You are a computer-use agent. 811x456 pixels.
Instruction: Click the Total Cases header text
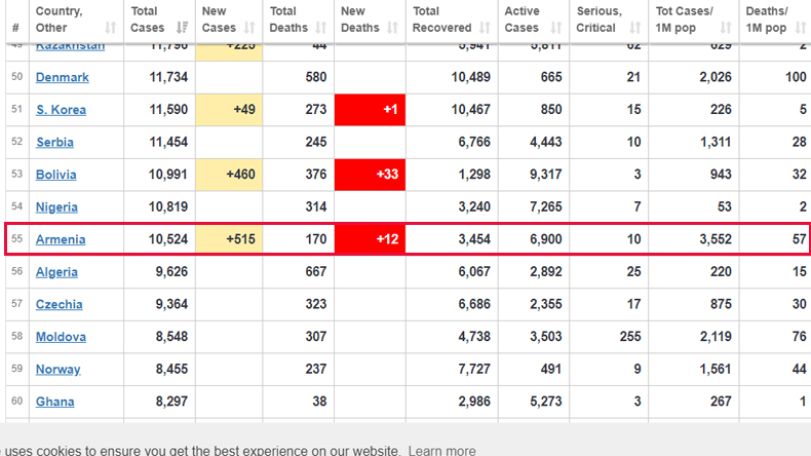coord(147,19)
